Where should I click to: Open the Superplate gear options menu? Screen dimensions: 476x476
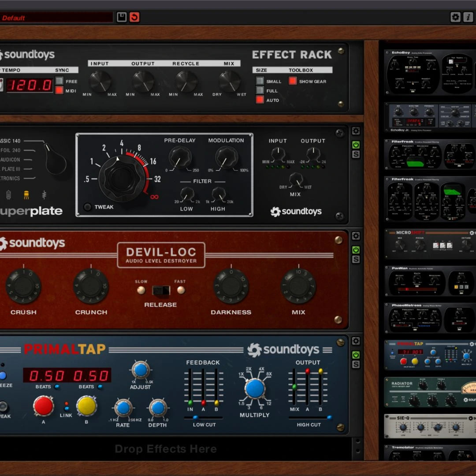point(356,131)
